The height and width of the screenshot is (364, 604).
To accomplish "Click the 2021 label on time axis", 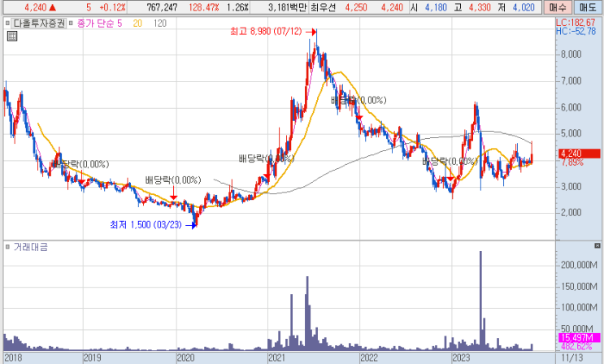I will tap(276, 357).
